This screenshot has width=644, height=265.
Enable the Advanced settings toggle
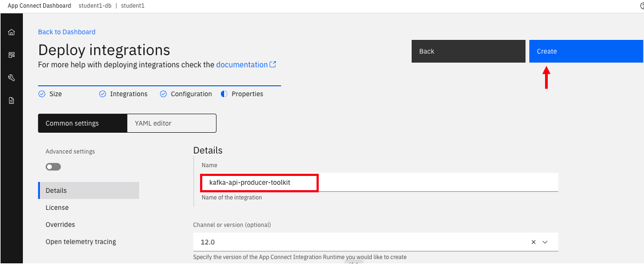click(x=53, y=167)
